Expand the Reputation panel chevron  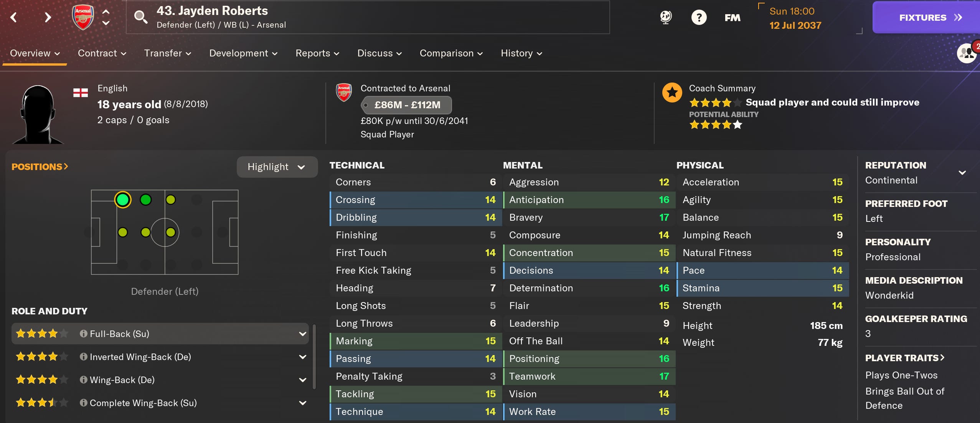click(962, 172)
